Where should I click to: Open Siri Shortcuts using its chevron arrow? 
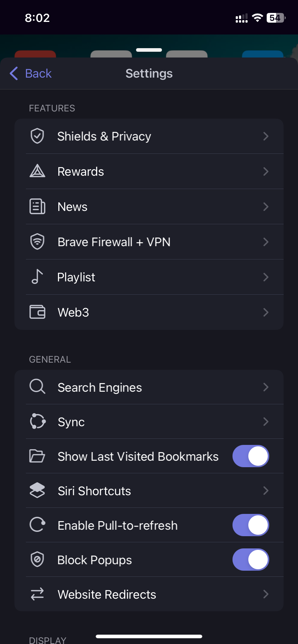[266, 491]
